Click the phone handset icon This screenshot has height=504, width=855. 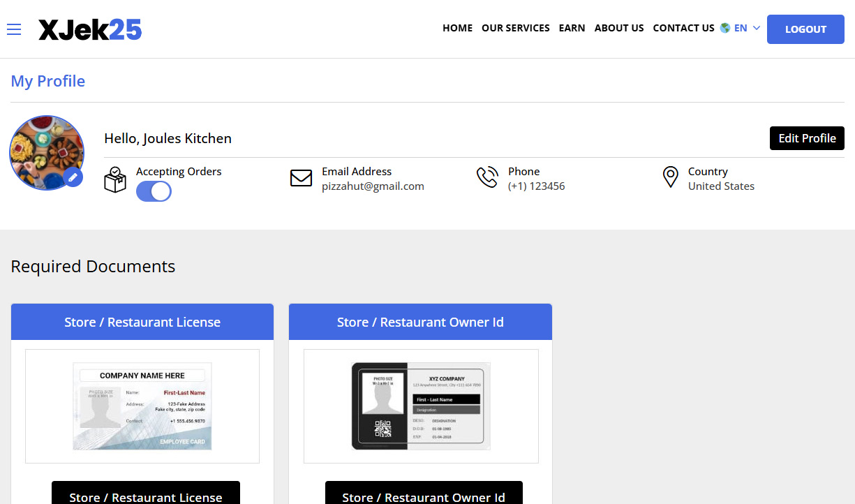(487, 177)
